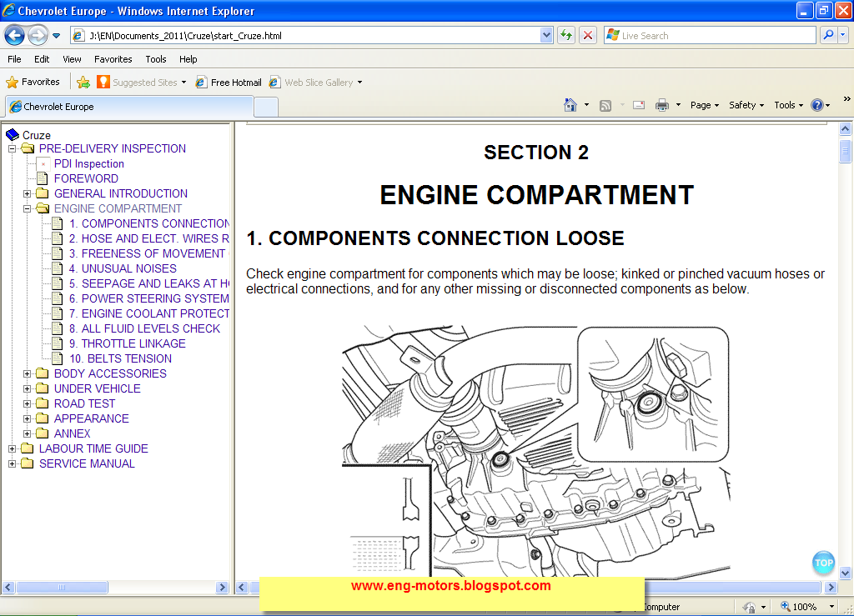Expand ROAD TEST folder
Screen dimensions: 854x616
(28, 403)
